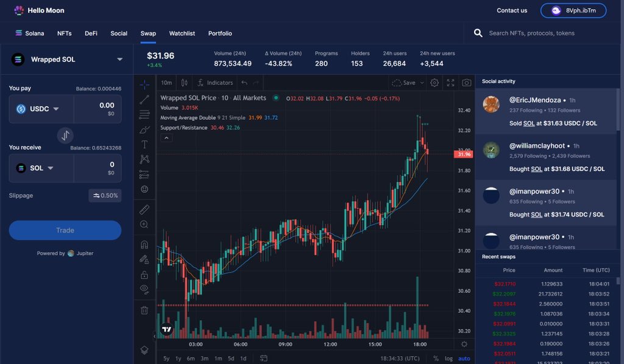Open the NFTs tab
The width and height of the screenshot is (624, 364).
pos(65,33)
